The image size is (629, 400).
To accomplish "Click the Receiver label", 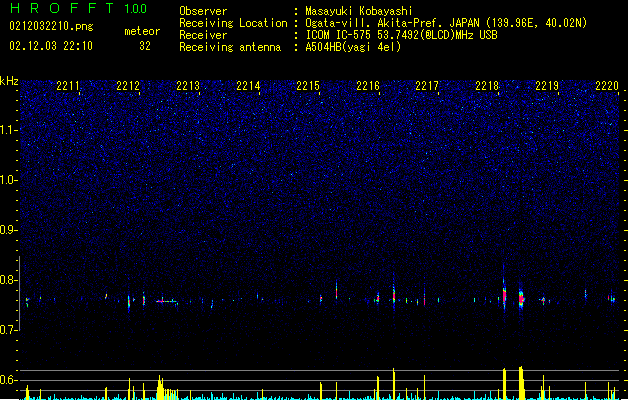I will pyautogui.click(x=203, y=35).
